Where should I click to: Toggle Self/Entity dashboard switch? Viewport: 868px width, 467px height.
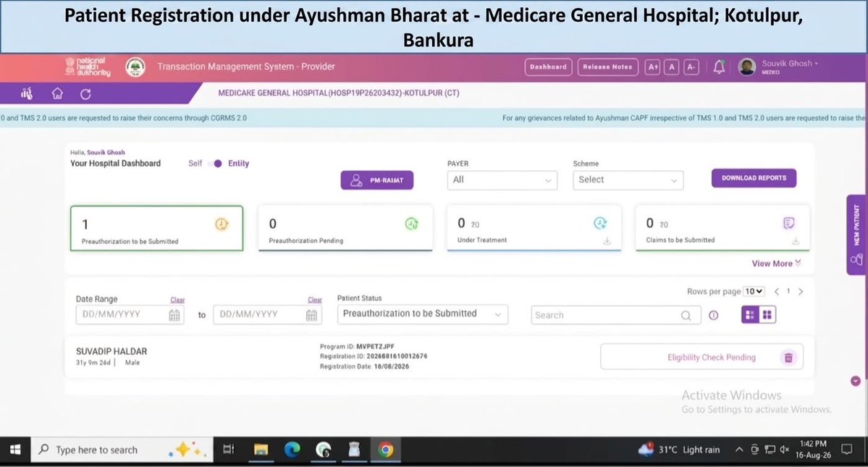tap(216, 163)
